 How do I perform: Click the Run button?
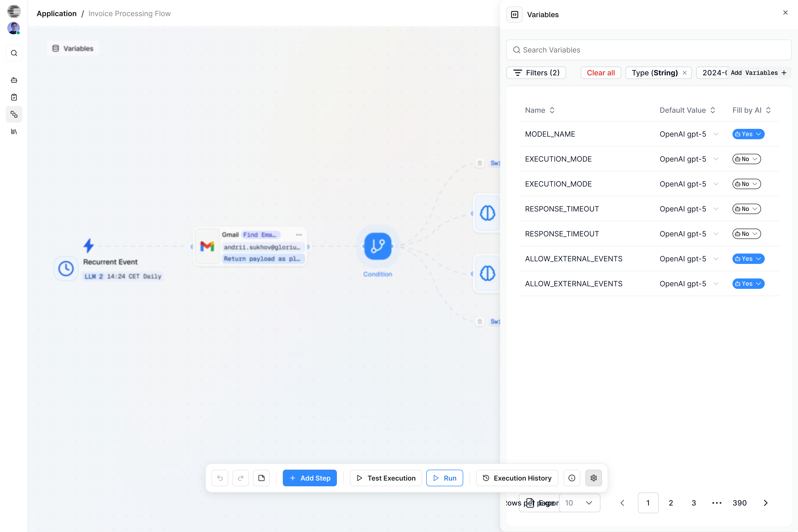click(445, 478)
